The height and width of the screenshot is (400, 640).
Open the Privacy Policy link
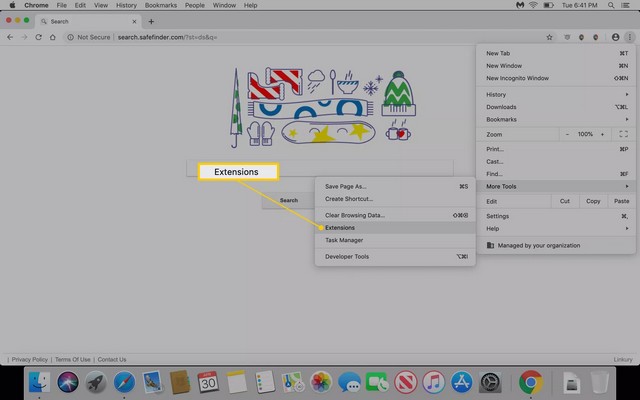(29, 359)
